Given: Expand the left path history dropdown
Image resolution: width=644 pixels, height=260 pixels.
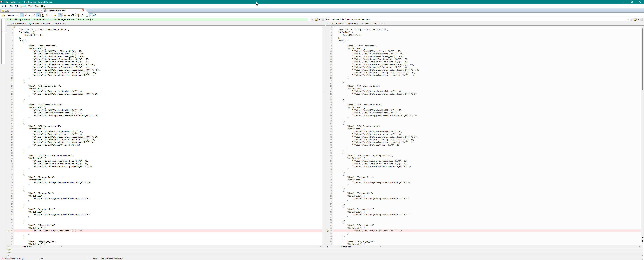Looking at the screenshot, I should coord(309,19).
